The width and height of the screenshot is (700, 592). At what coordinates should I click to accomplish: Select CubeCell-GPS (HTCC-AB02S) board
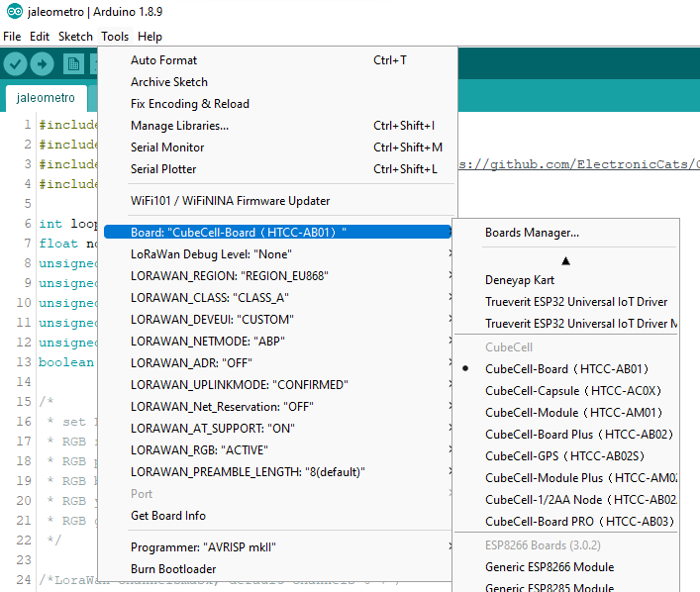(x=566, y=456)
